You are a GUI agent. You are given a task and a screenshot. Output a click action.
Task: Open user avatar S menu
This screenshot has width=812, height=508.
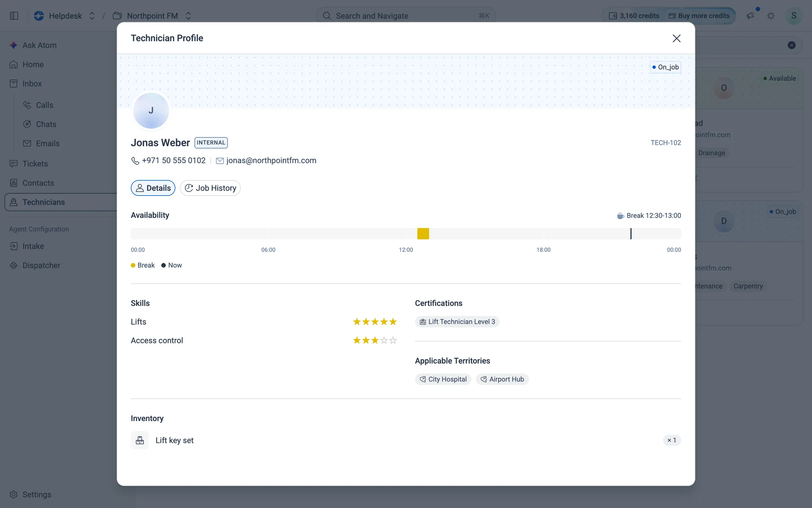pyautogui.click(x=794, y=16)
